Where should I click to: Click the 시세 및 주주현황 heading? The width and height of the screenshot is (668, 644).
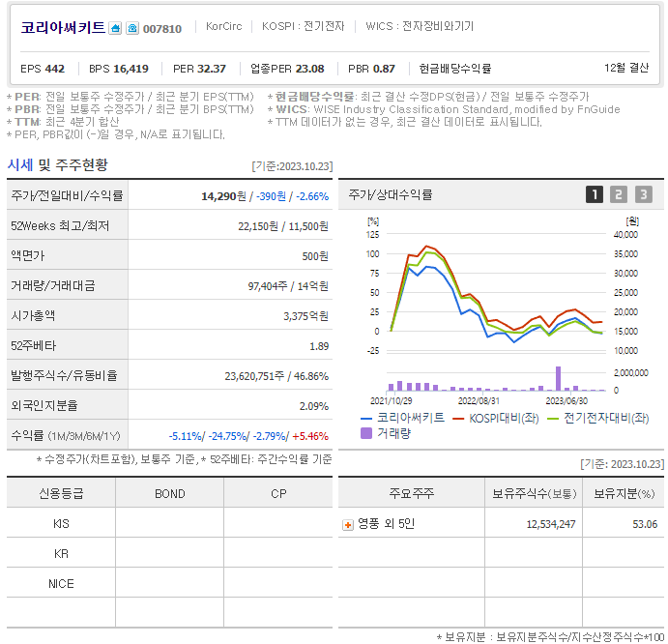point(57,165)
